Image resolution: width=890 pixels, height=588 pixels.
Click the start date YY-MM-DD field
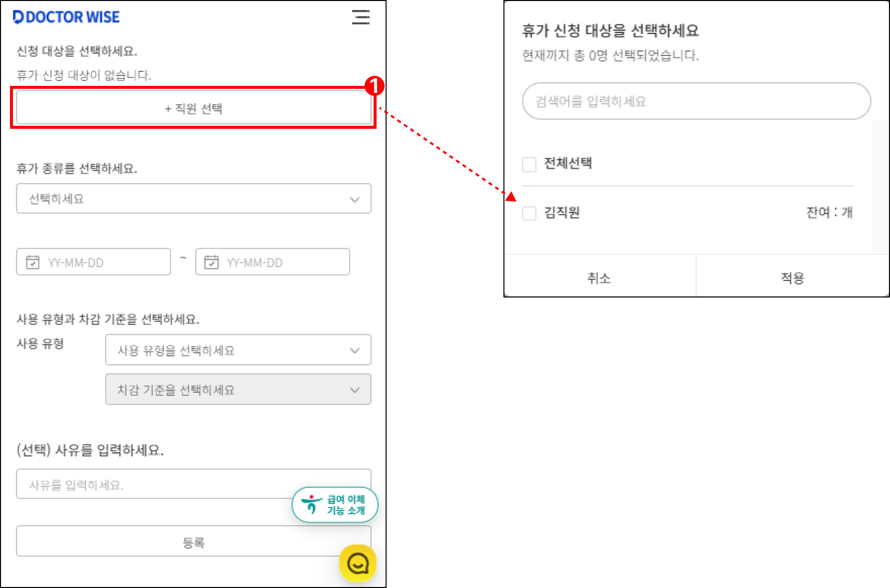(x=93, y=262)
